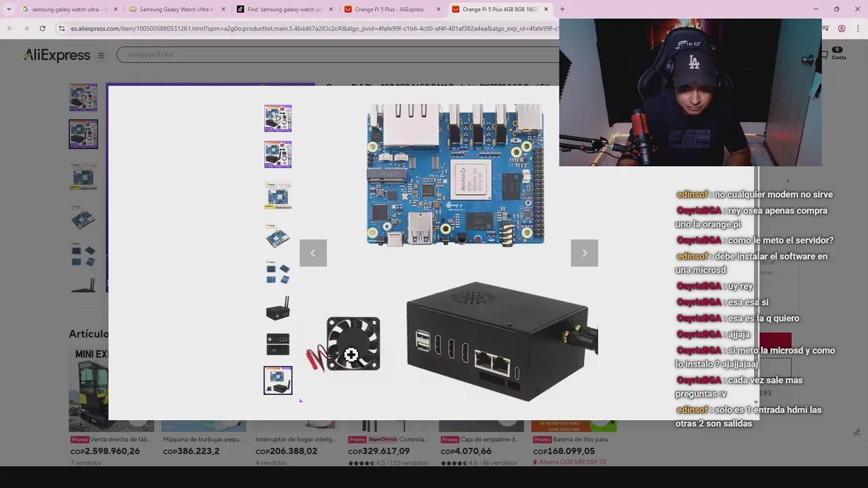
Task: Select fourth lightbox thumbnail of angled board
Action: coord(278,237)
